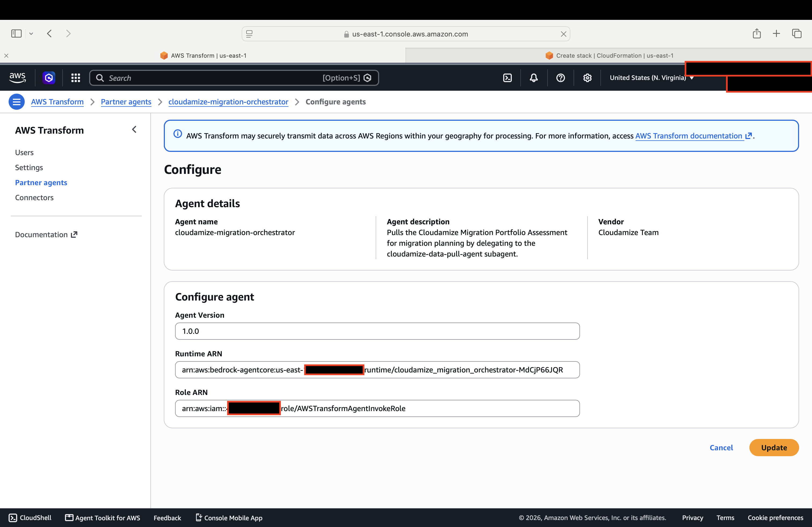812x527 pixels.
Task: Open the services grid menu
Action: [75, 78]
